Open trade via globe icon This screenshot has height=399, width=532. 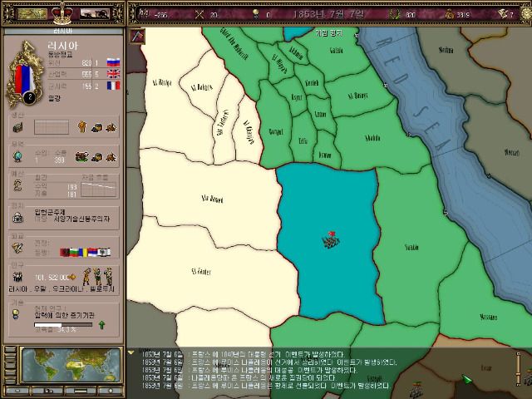pyautogui.click(x=17, y=156)
